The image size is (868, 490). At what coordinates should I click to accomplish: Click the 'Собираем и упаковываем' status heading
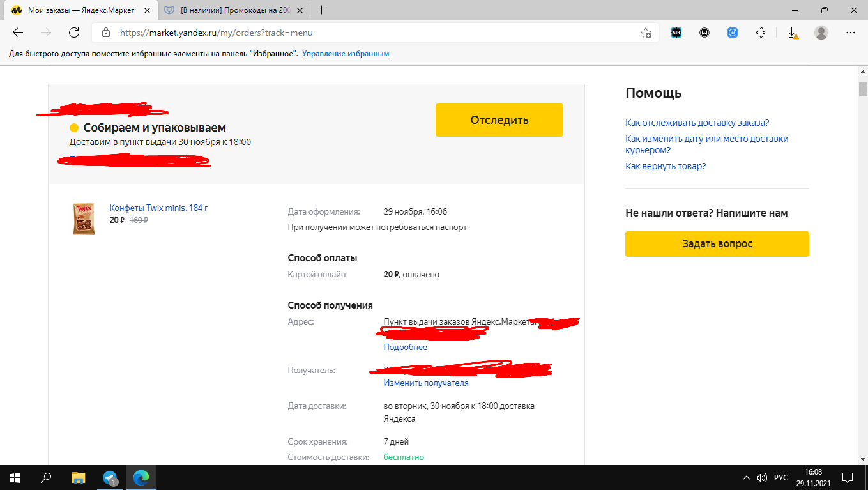155,128
